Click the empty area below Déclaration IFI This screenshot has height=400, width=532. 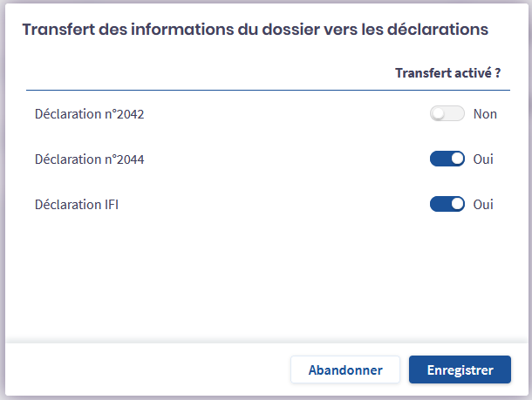tap(262, 279)
